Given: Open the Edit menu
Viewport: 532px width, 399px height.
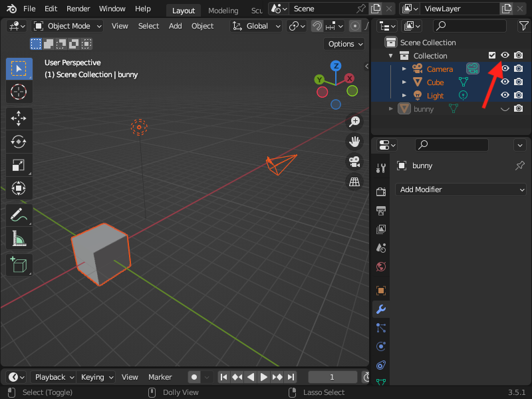Looking at the screenshot, I should coord(51,9).
